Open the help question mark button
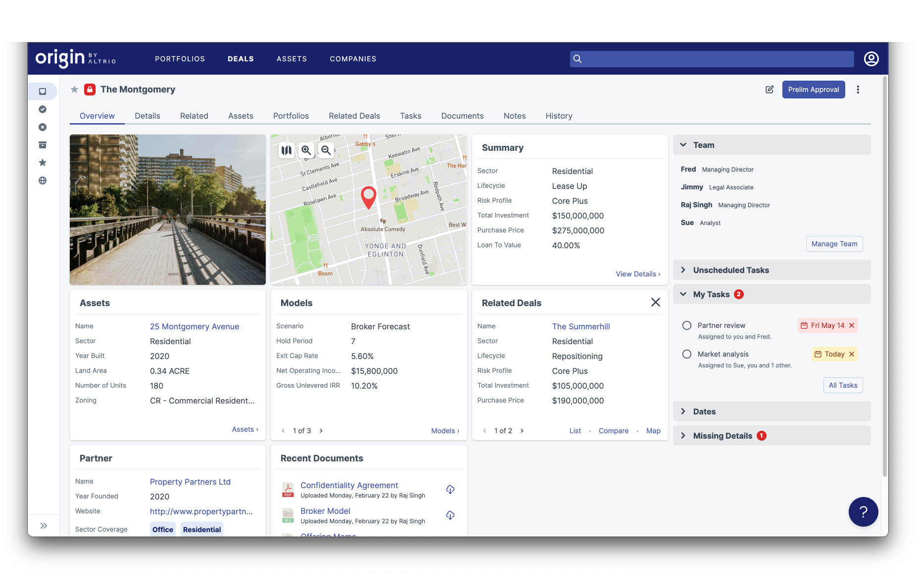 point(863,512)
